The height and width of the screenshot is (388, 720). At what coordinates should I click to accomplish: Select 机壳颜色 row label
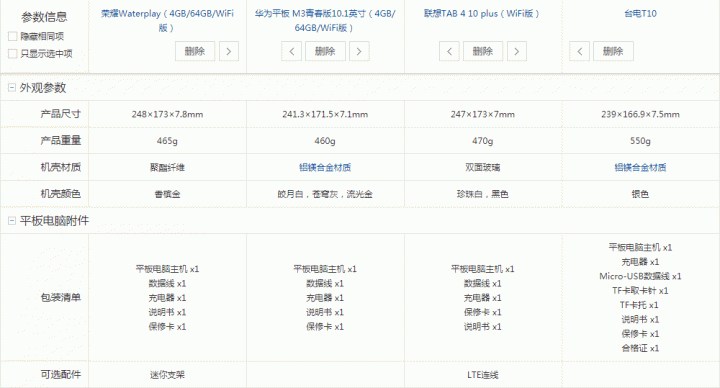61,194
